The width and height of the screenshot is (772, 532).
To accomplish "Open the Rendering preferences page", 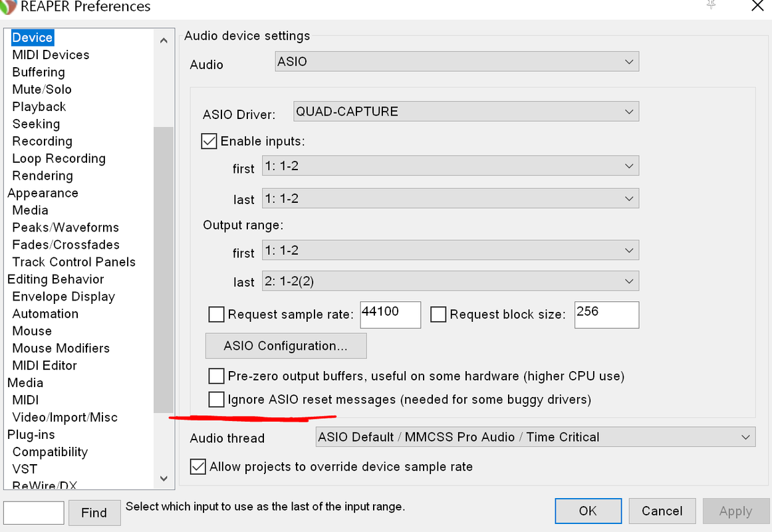I will [x=43, y=176].
